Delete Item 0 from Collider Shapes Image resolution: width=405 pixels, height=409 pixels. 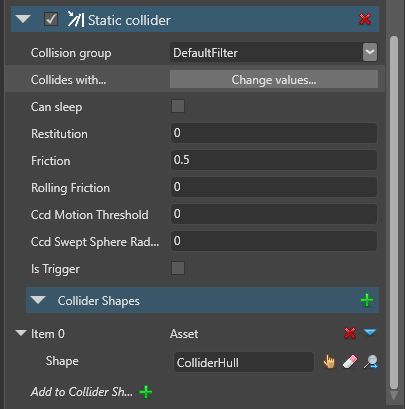(350, 333)
